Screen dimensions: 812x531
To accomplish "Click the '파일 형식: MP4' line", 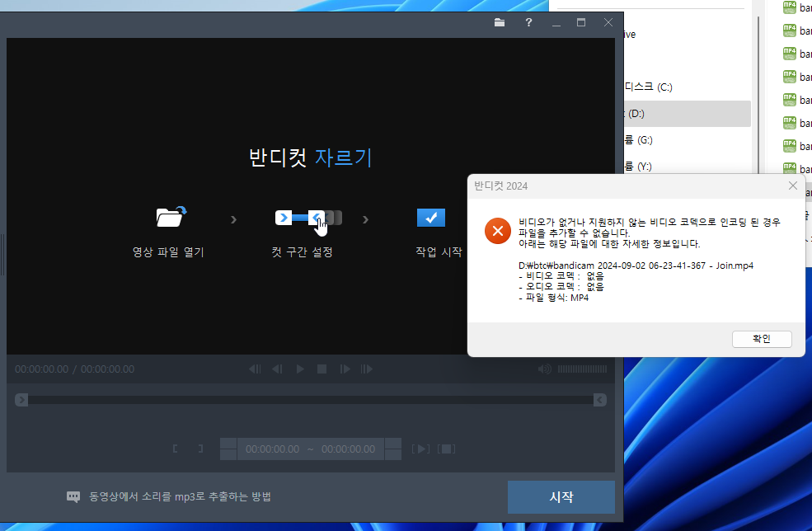I will (x=554, y=298).
